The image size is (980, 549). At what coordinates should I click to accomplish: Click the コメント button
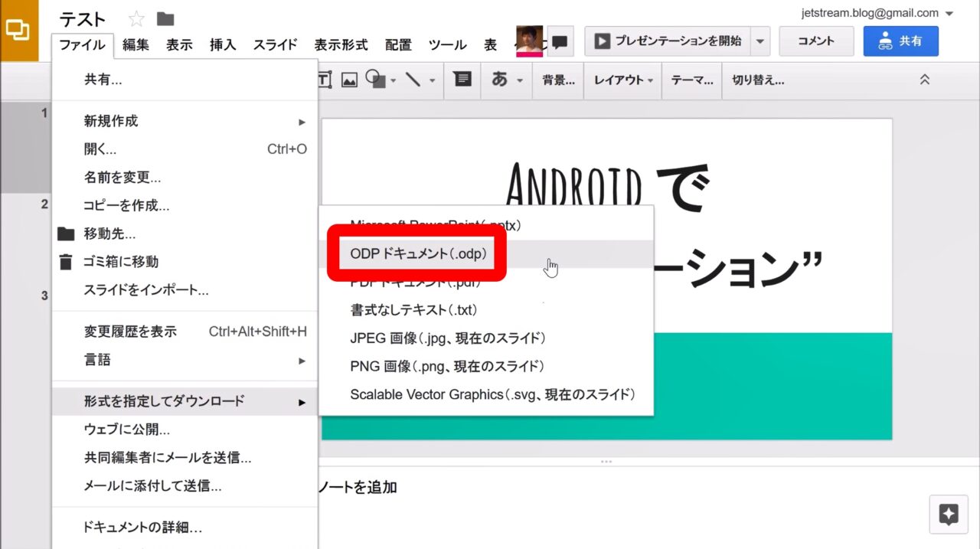816,41
